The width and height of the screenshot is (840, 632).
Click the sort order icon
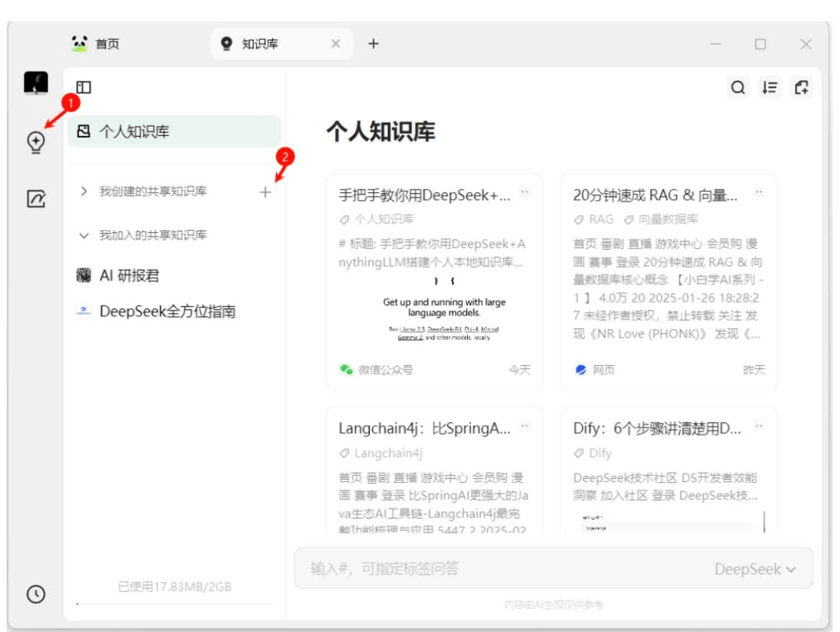click(769, 88)
